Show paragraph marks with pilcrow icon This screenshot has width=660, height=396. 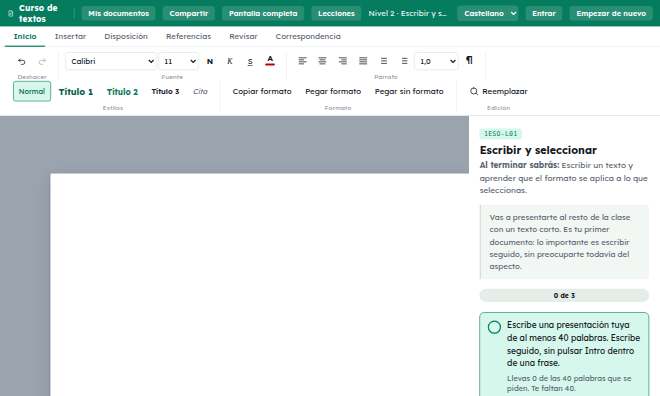[469, 60]
